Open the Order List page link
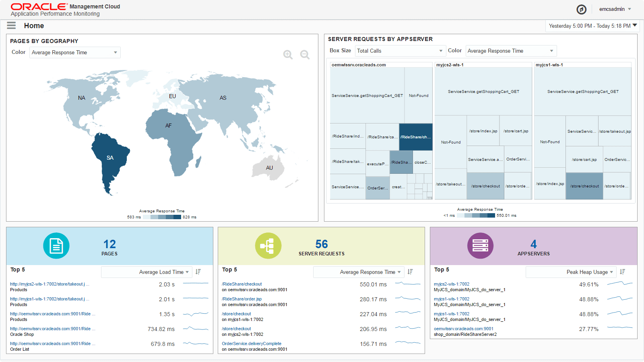Screen dimensions: 644x362 click(52, 343)
